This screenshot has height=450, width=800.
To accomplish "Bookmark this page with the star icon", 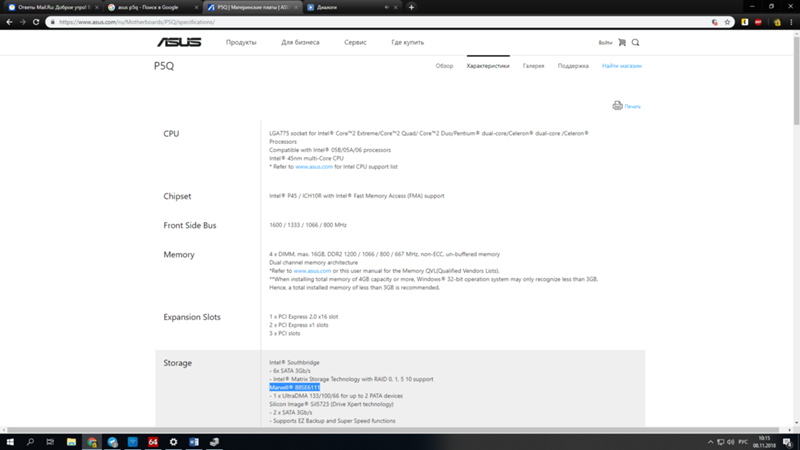I will [x=727, y=22].
